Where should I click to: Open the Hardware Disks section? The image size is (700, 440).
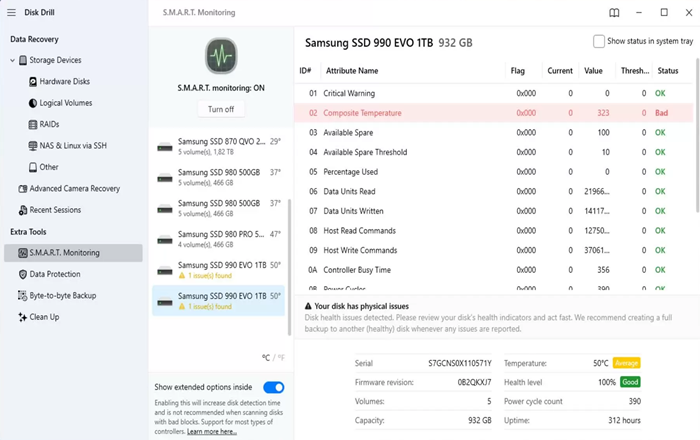[65, 82]
